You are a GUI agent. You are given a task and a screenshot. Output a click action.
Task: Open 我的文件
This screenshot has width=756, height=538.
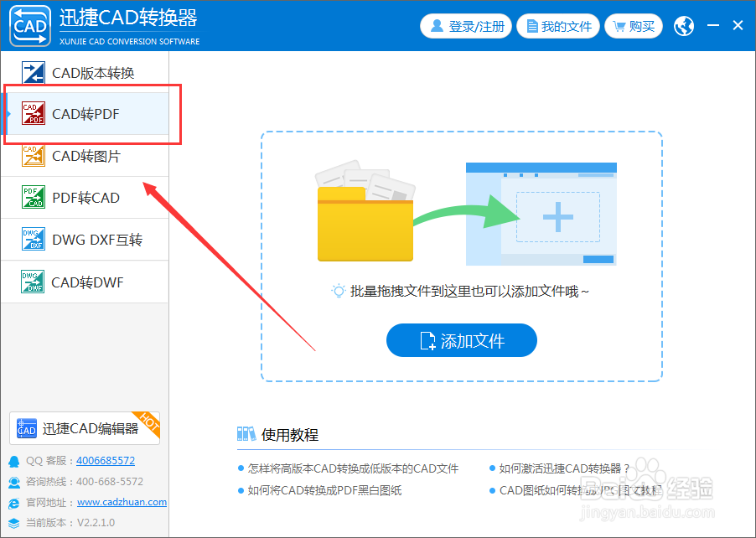pos(558,25)
